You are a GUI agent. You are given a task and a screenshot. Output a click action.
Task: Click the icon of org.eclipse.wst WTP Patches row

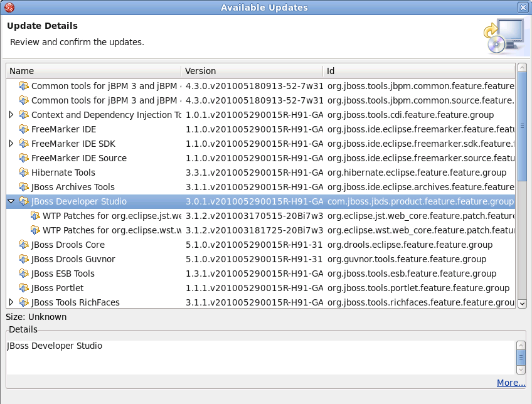click(35, 230)
